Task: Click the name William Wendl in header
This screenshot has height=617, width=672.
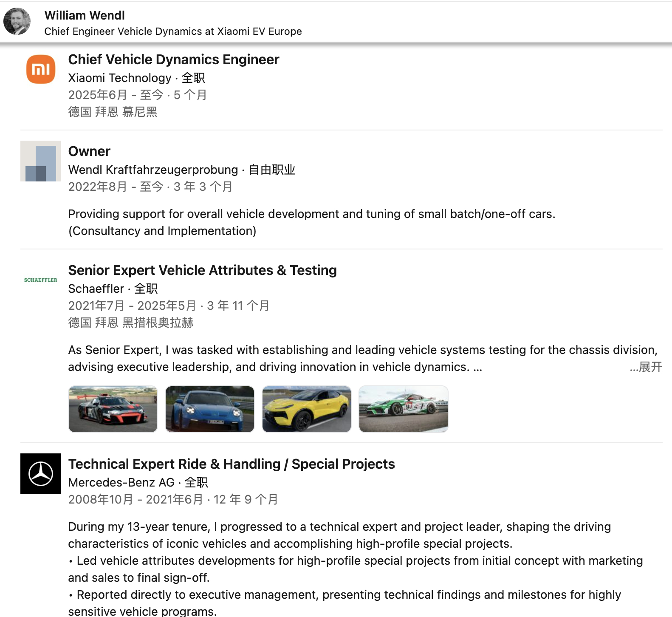Action: 85,15
